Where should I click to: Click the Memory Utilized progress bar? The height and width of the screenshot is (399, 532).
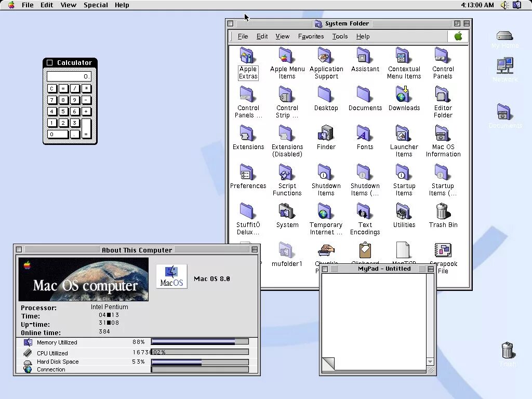[199, 342]
